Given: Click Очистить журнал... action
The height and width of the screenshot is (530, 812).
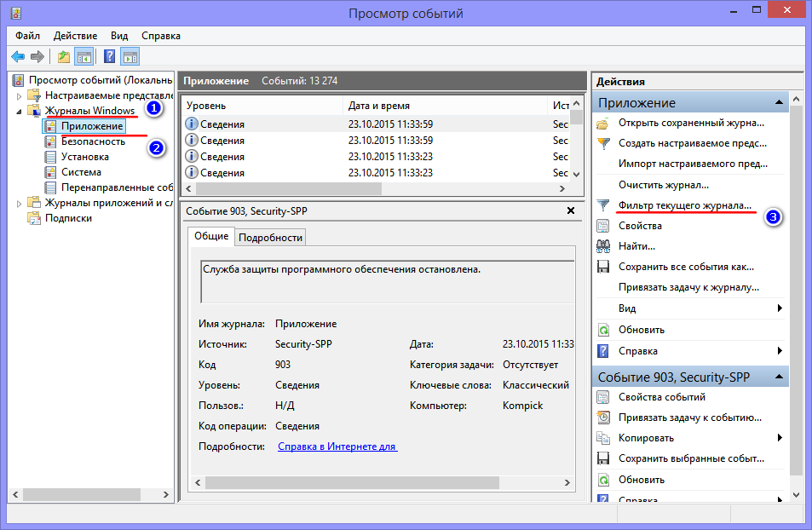Looking at the screenshot, I should tap(664, 185).
